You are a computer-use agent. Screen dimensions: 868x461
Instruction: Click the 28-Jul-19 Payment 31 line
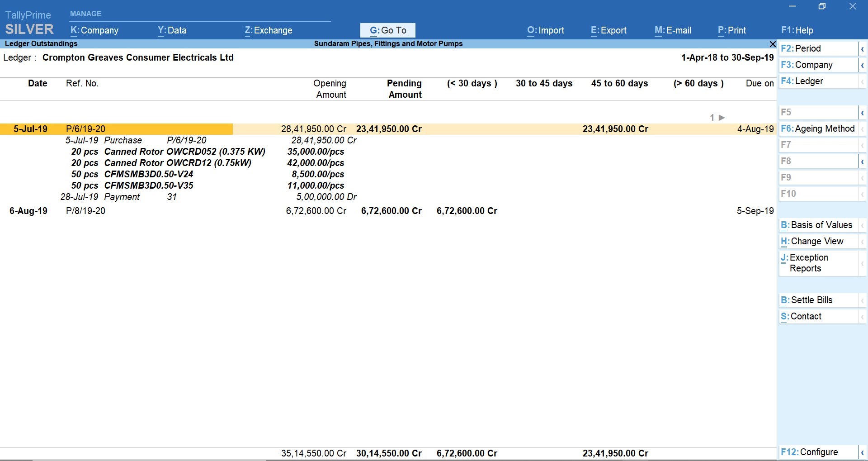[x=208, y=197]
